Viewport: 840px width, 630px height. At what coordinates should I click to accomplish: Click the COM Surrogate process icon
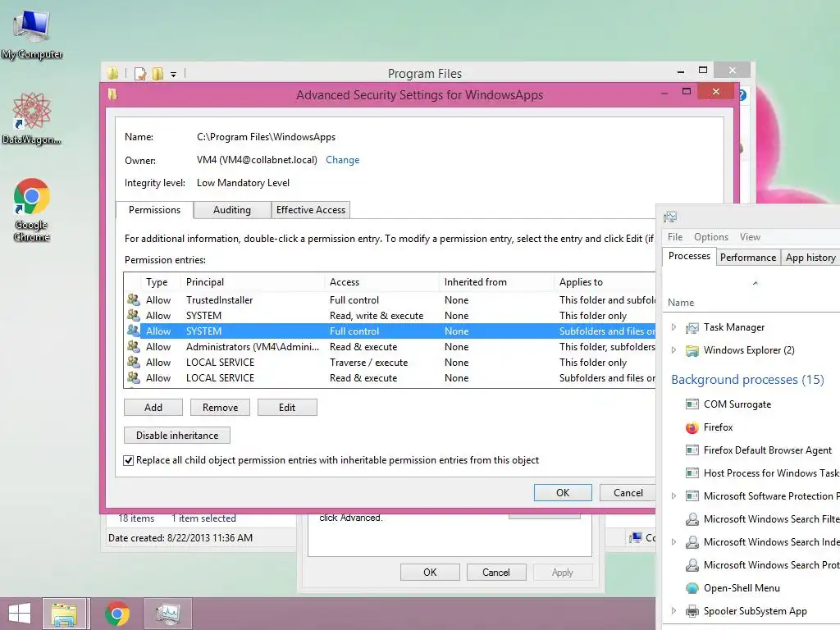692,404
